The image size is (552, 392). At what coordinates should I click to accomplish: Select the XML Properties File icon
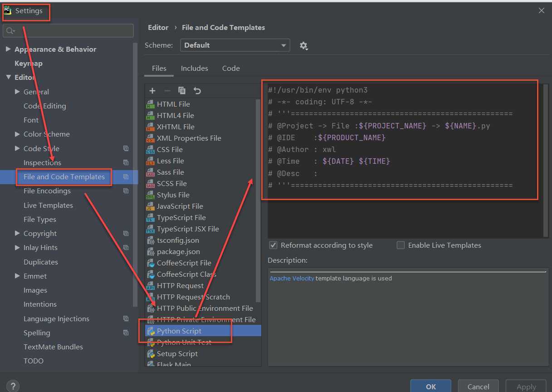click(x=151, y=138)
